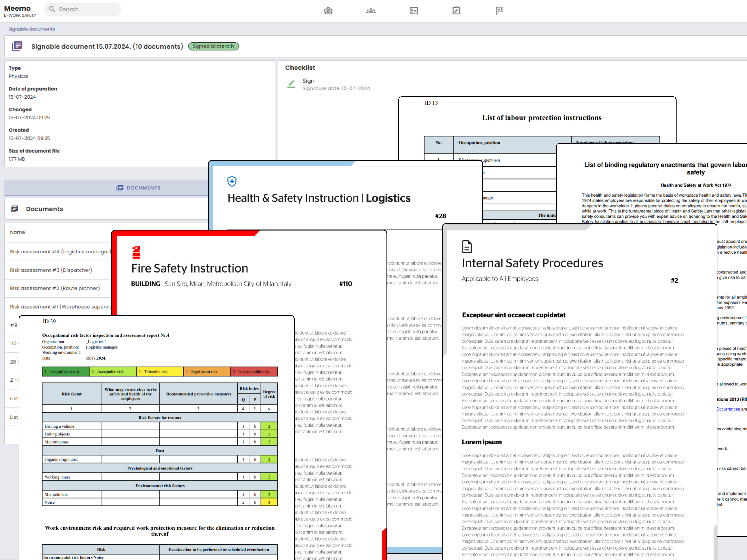Click the Name column header
Viewport: 747px width, 560px height.
pos(18,232)
